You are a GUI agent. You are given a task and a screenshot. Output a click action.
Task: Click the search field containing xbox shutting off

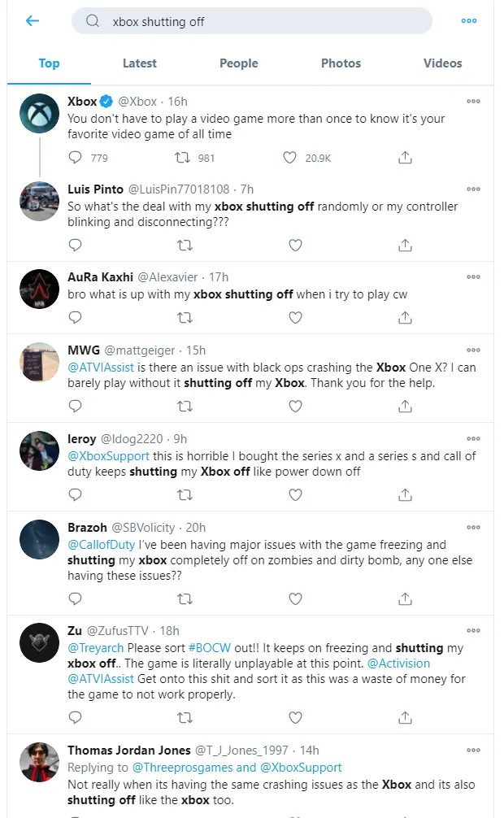(251, 21)
